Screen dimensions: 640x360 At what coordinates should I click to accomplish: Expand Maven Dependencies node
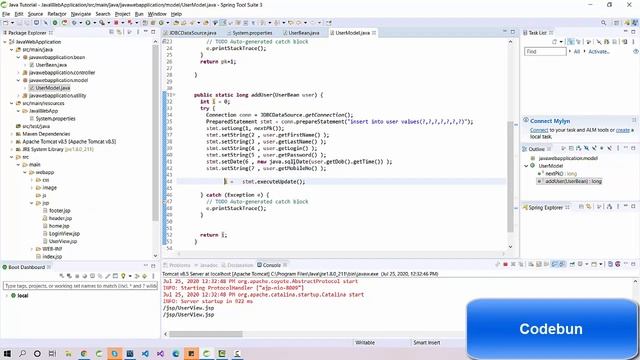(12, 134)
